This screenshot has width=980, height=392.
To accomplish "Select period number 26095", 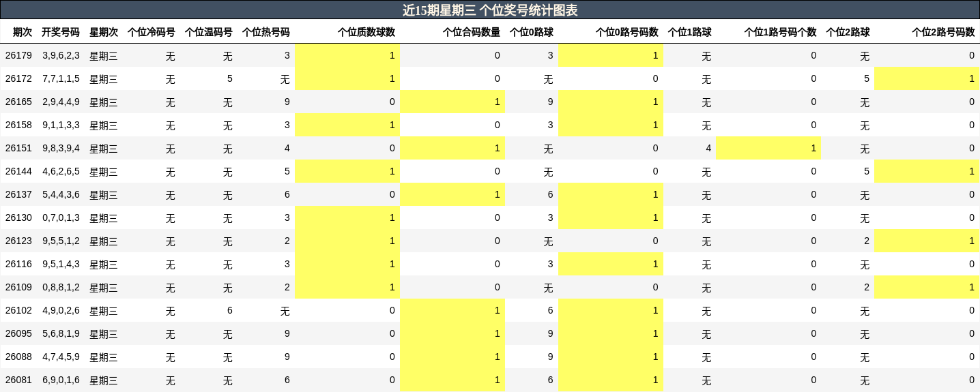I will coord(18,333).
